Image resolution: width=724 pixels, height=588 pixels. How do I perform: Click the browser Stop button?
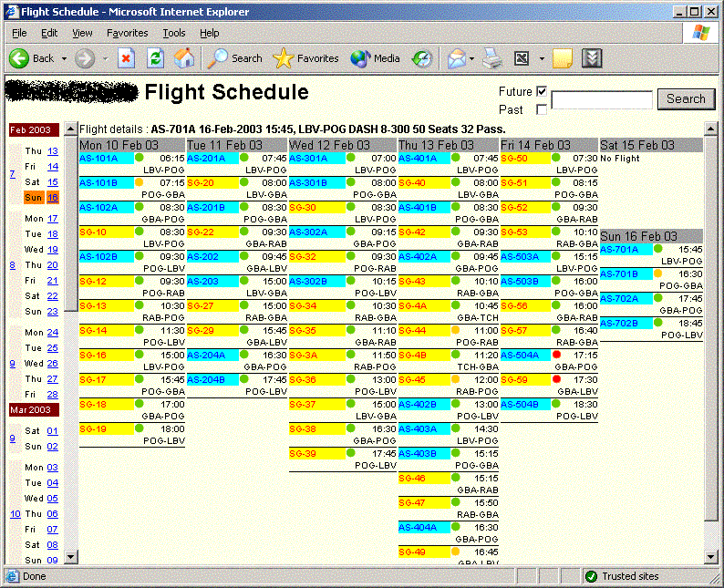[x=127, y=58]
